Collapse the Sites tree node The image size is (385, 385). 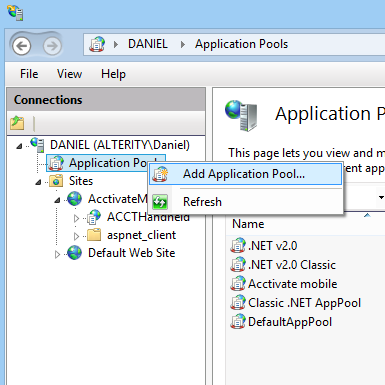39,182
